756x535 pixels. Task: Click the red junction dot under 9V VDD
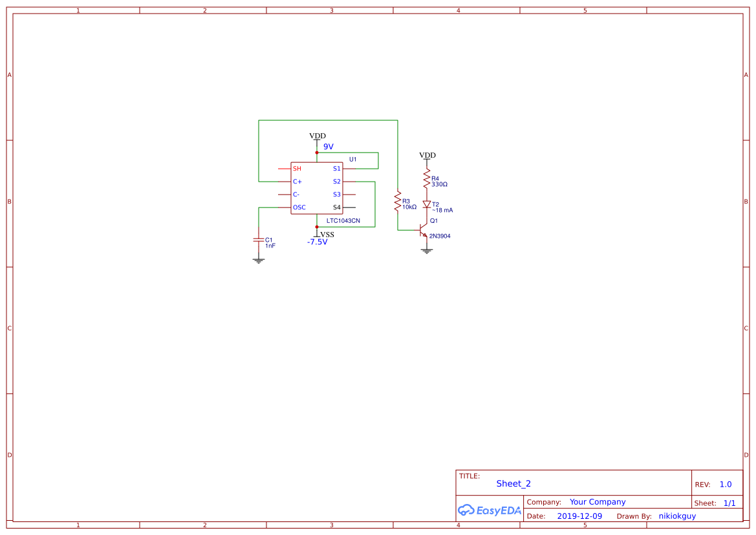tap(317, 152)
